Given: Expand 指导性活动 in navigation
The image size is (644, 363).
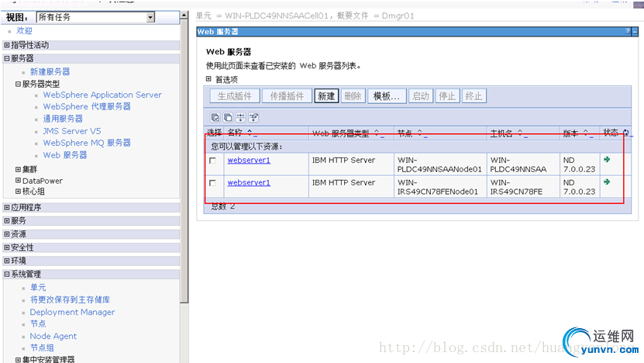Looking at the screenshot, I should pos(6,45).
